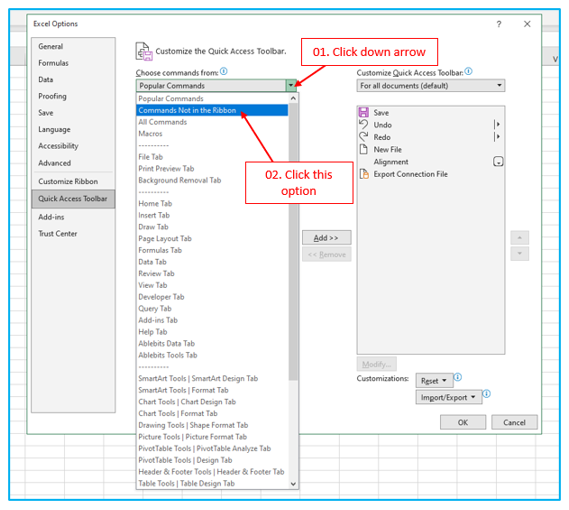
Task: Pick Add-ins Tab option
Action: tap(212, 320)
